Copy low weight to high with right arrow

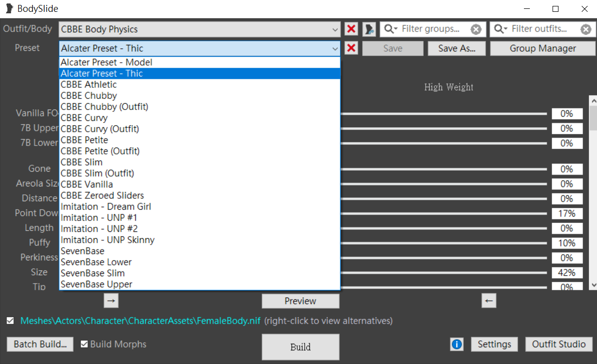[x=111, y=300]
